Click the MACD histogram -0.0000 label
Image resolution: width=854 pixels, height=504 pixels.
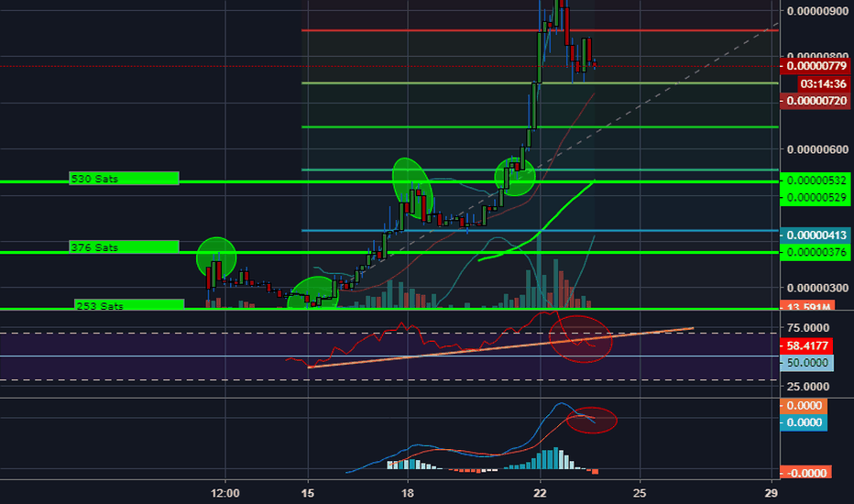coord(806,473)
